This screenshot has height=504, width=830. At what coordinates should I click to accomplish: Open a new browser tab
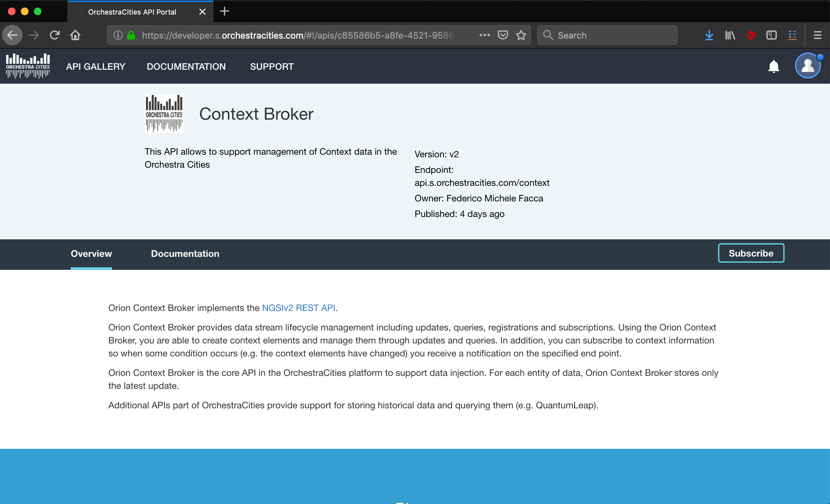point(224,11)
